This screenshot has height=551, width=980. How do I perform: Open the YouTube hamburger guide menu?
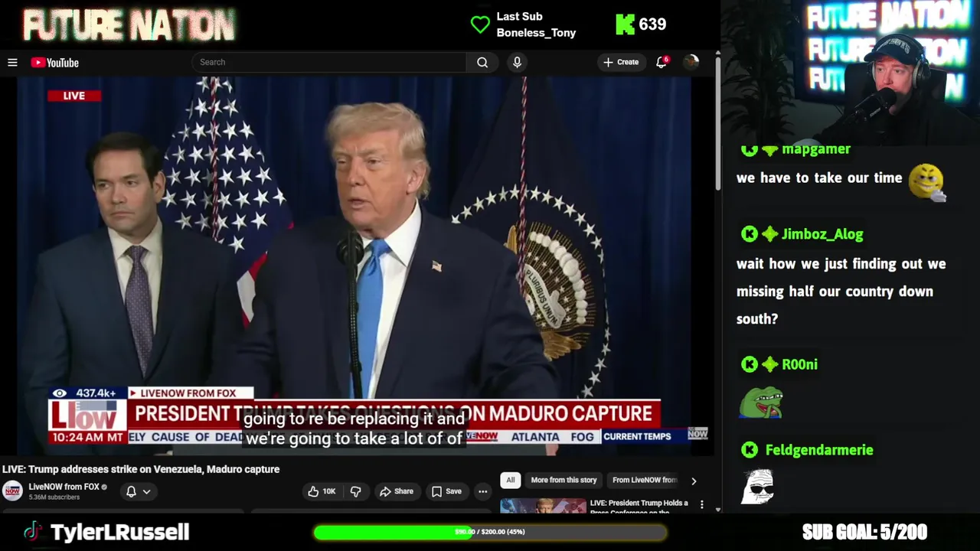point(12,63)
